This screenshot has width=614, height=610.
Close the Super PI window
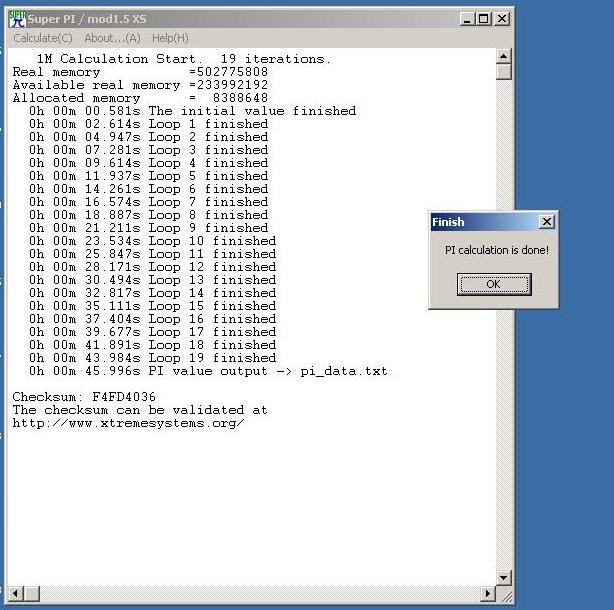502,19
